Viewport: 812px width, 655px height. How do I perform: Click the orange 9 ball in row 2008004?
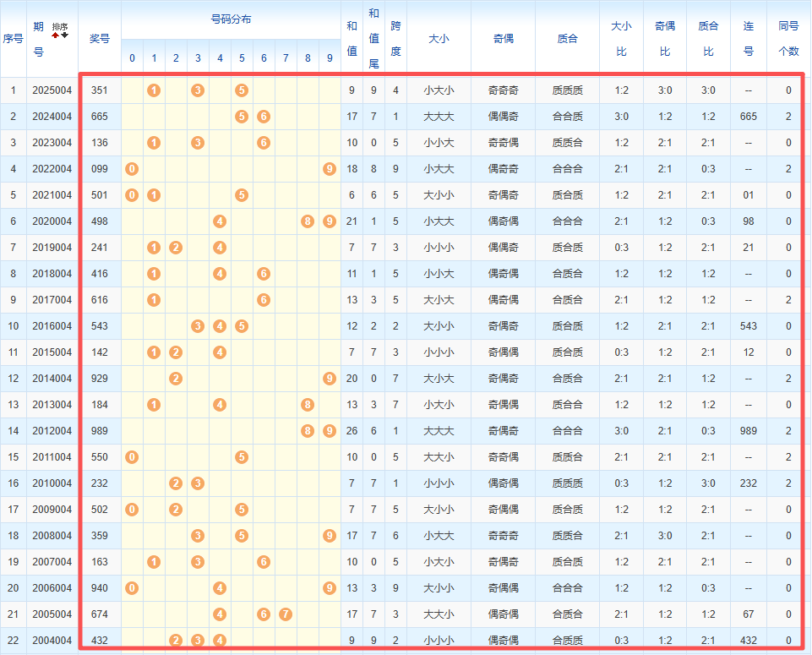point(330,536)
